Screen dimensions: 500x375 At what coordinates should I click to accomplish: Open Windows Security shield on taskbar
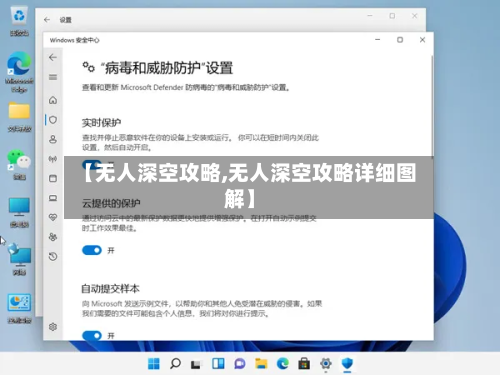[347, 364]
